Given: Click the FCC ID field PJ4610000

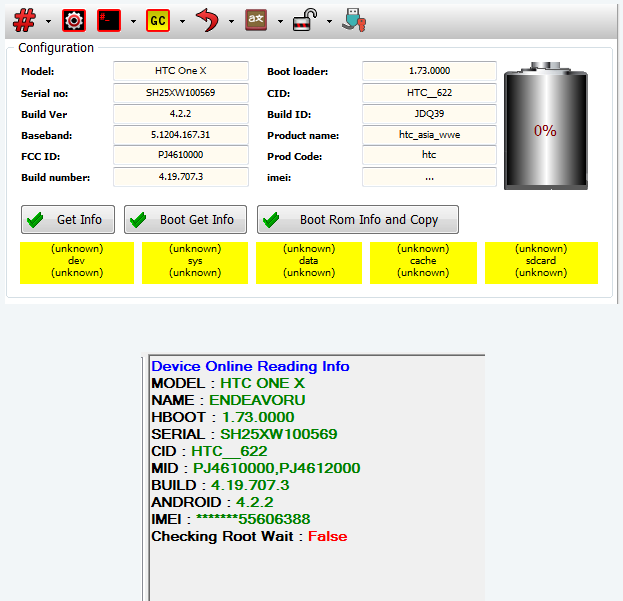Looking at the screenshot, I should [181, 155].
